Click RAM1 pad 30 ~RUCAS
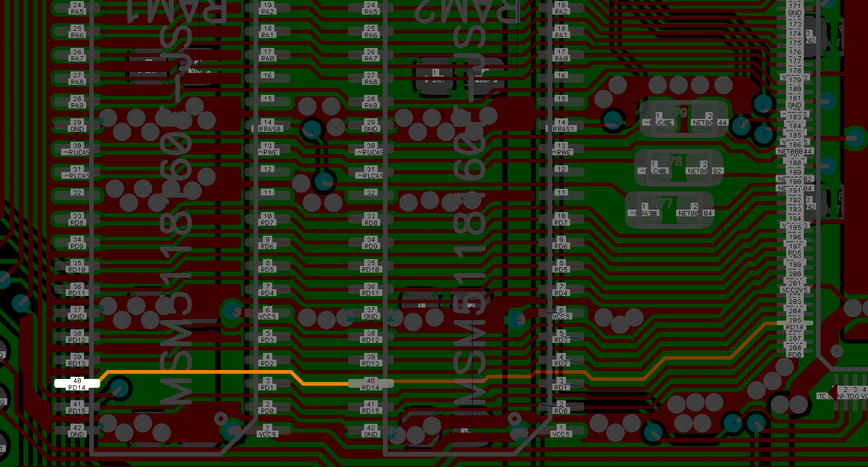The height and width of the screenshot is (467, 868). (x=77, y=149)
